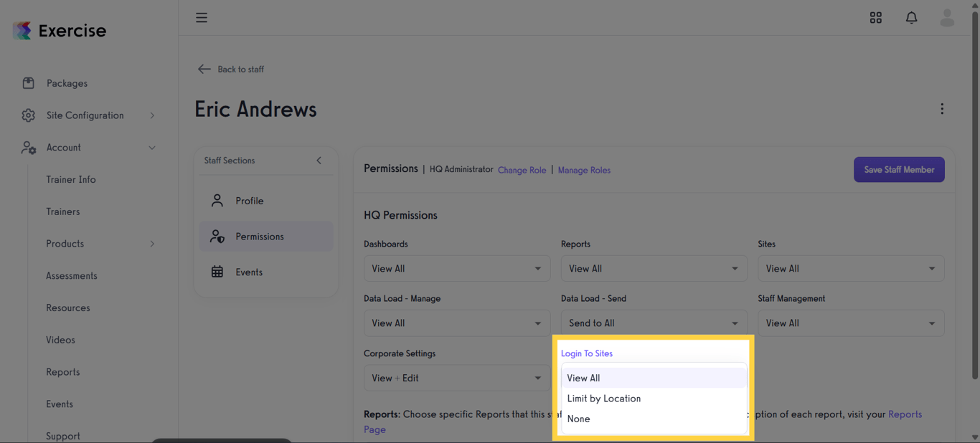This screenshot has height=443, width=980.
Task: Expand the Products sidebar section
Action: click(151, 244)
